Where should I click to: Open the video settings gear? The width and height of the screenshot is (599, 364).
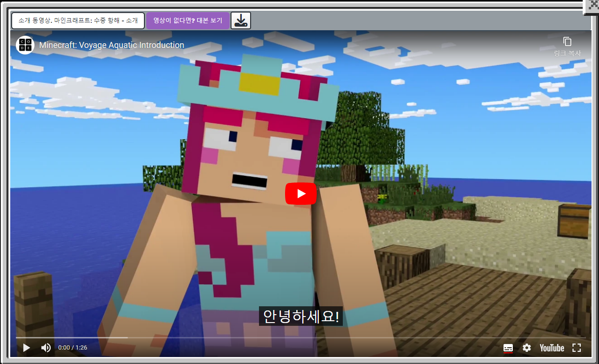pyautogui.click(x=527, y=348)
